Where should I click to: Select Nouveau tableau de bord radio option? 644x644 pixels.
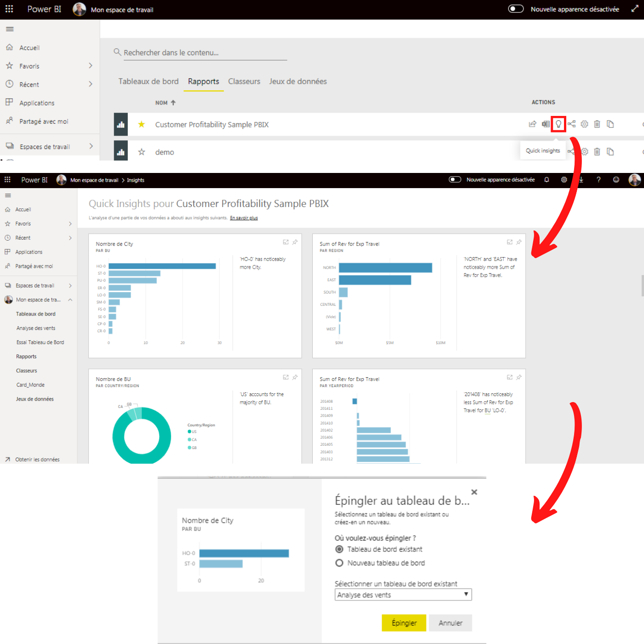(339, 563)
